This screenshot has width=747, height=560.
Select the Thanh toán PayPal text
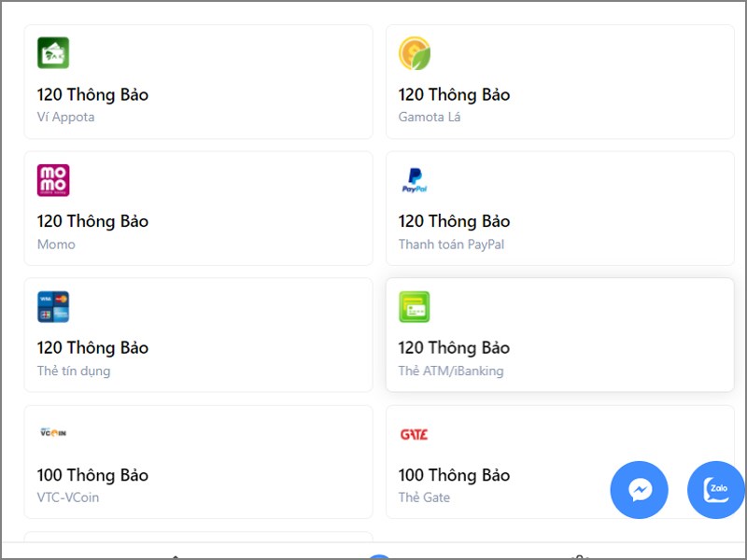tap(451, 245)
